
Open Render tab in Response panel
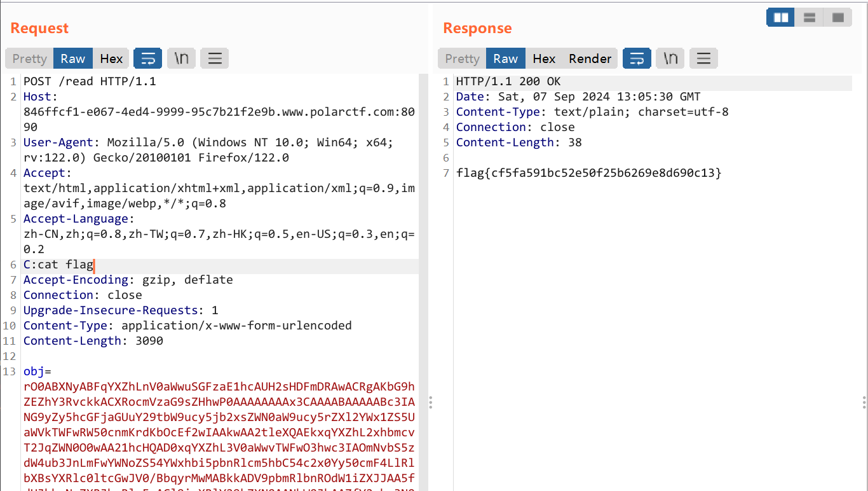pyautogui.click(x=590, y=59)
